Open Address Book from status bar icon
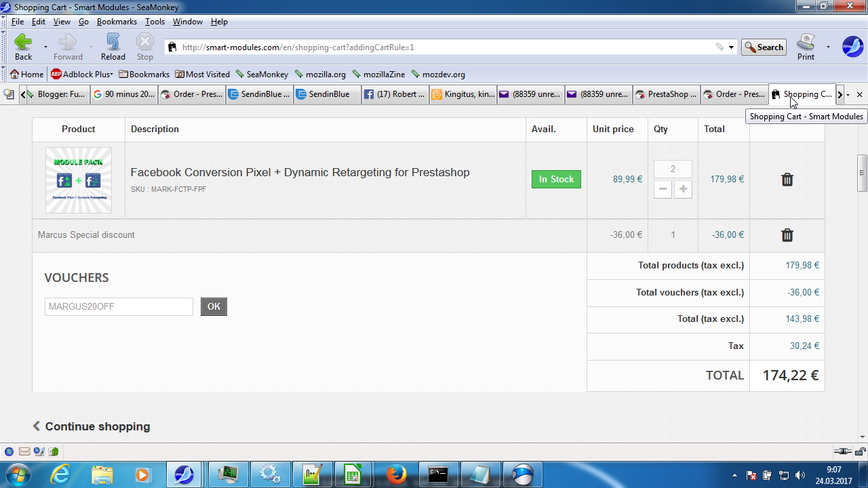868x488 pixels. [54, 451]
